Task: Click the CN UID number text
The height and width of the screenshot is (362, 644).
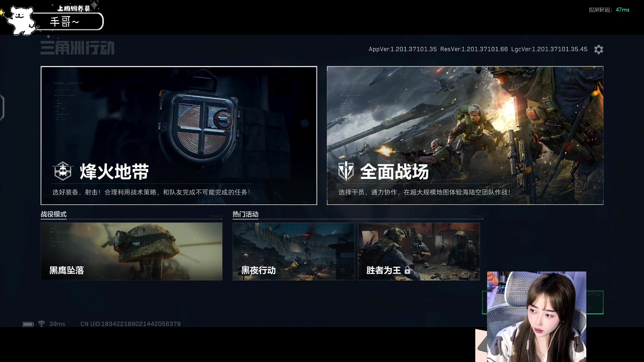Action: pyautogui.click(x=130, y=324)
